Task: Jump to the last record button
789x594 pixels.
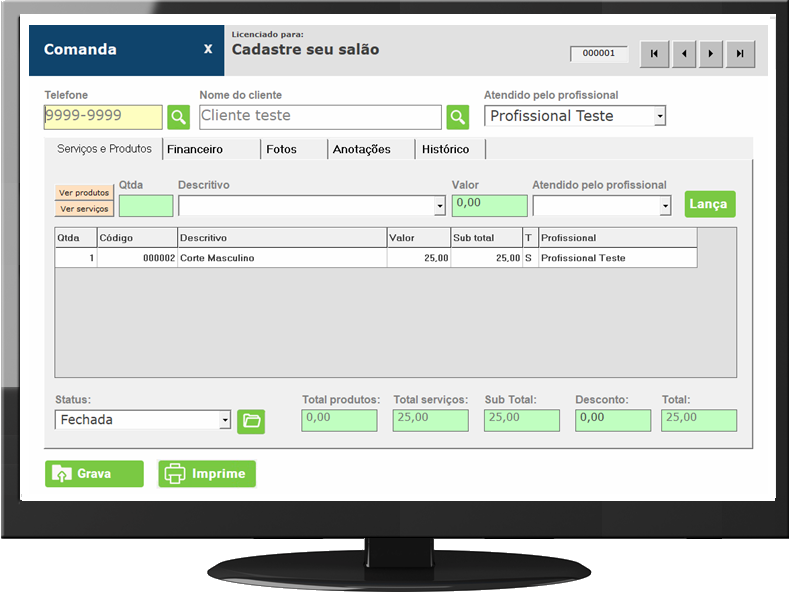Action: 740,54
